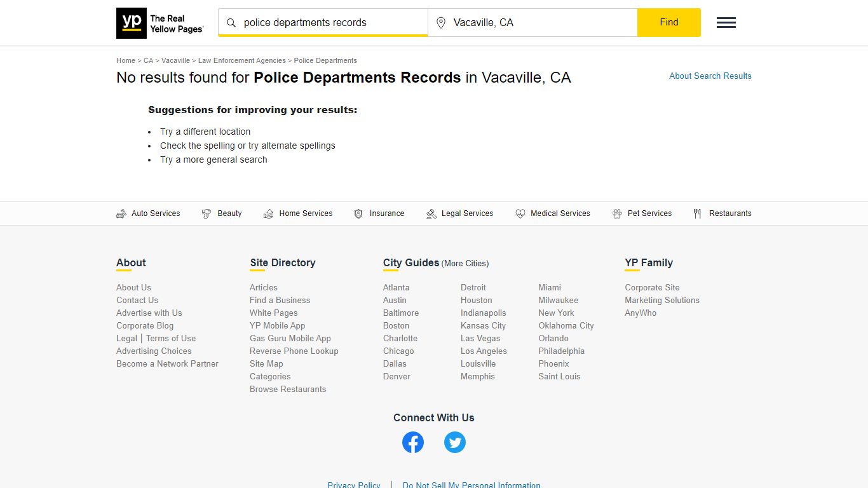The image size is (868, 488).
Task: Open Medical Services category
Action: point(560,213)
